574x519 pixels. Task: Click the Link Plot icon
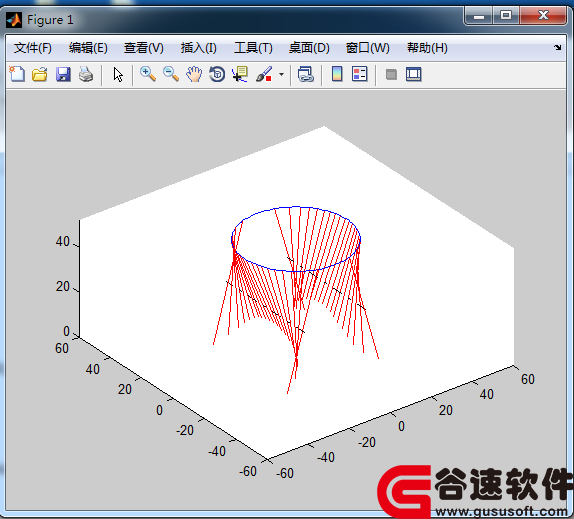point(306,74)
